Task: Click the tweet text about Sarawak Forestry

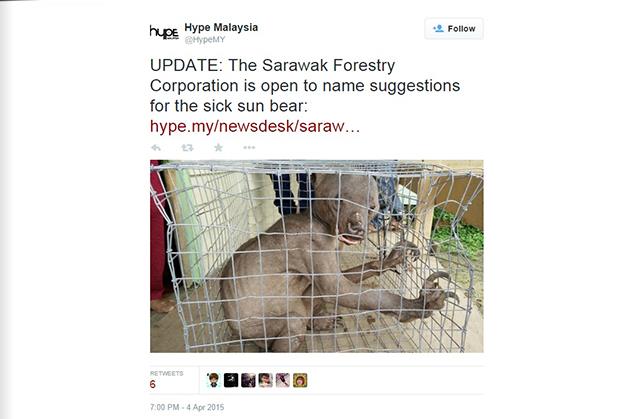Action: pyautogui.click(x=304, y=85)
